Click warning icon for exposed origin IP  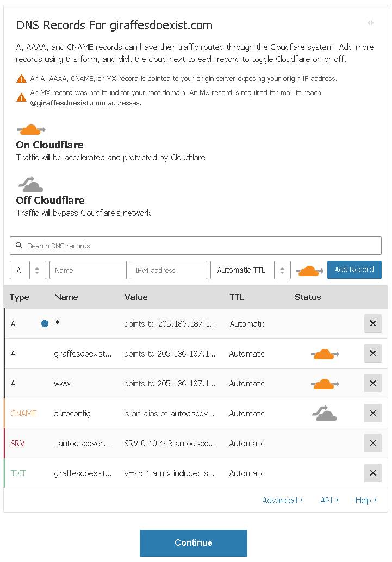click(x=22, y=78)
